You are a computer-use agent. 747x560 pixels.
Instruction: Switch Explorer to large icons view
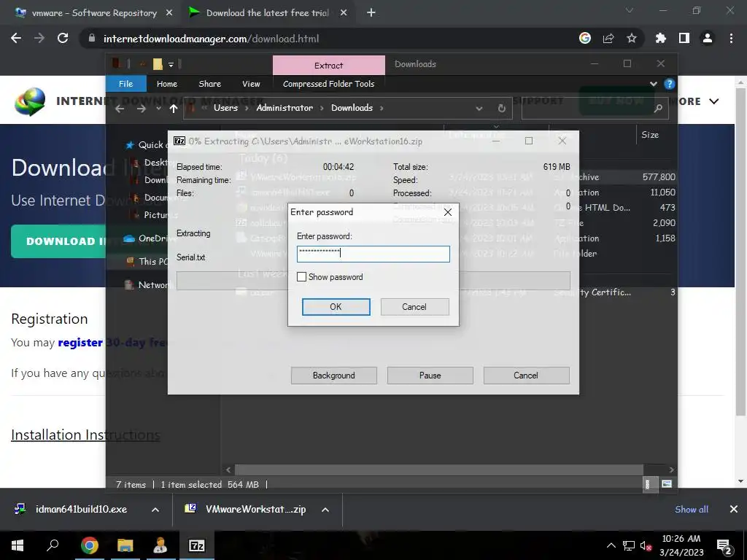click(667, 484)
